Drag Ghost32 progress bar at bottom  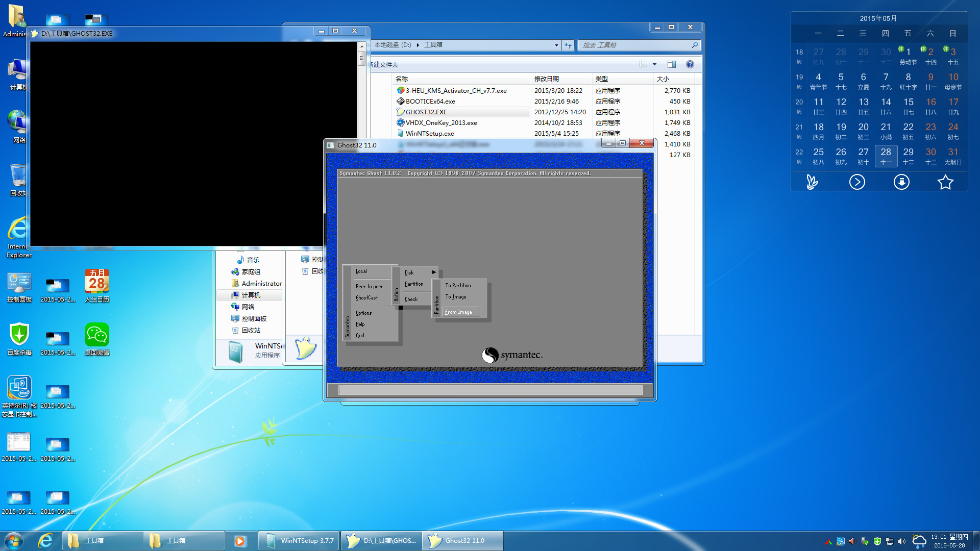(490, 391)
